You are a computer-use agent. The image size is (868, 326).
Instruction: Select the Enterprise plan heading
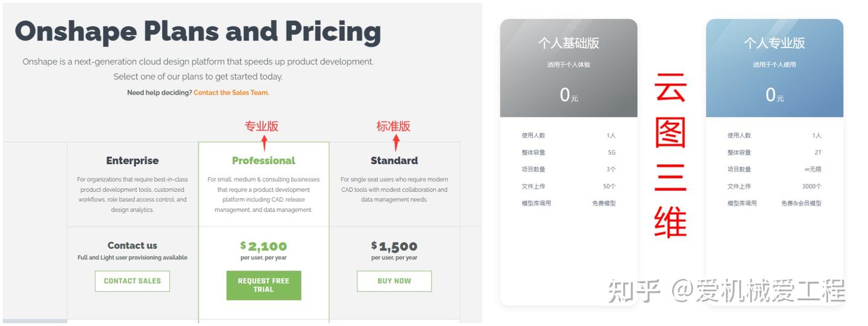[x=133, y=161]
